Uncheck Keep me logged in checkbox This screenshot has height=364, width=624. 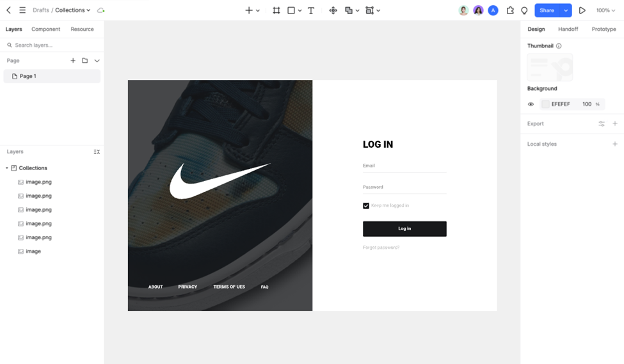(x=365, y=206)
